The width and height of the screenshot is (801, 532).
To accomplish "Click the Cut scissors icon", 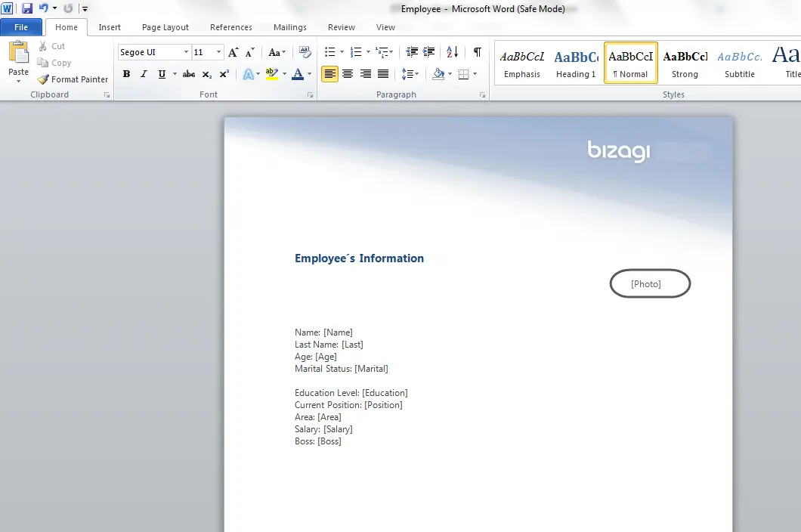I will (43, 46).
